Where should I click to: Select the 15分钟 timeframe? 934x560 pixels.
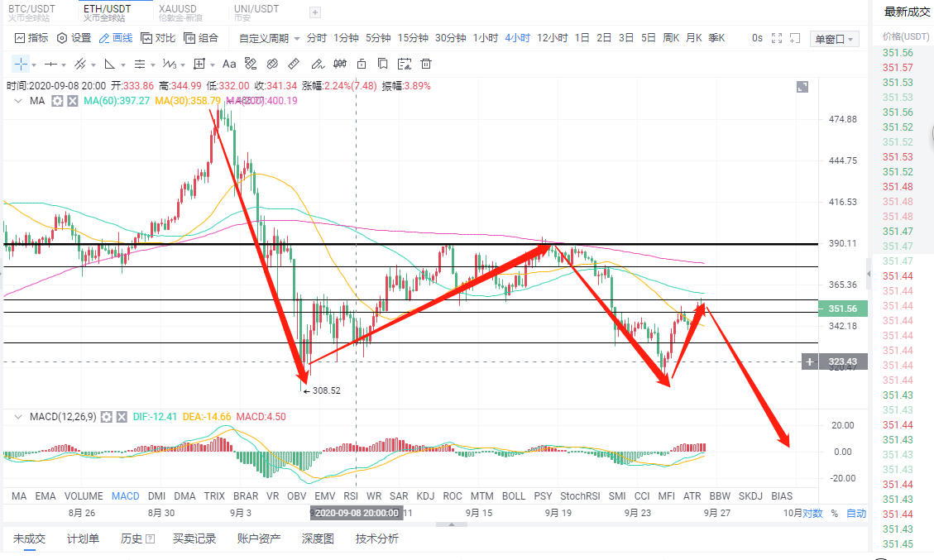(413, 38)
